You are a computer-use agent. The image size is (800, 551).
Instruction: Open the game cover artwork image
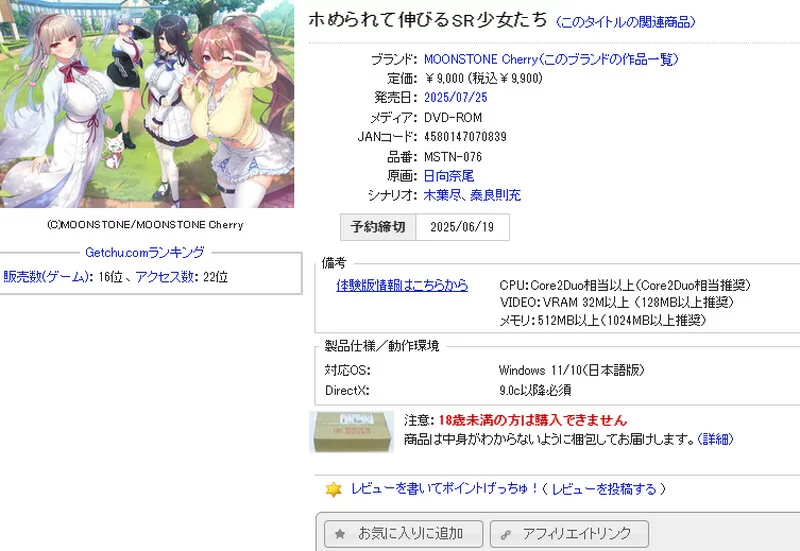point(147,104)
